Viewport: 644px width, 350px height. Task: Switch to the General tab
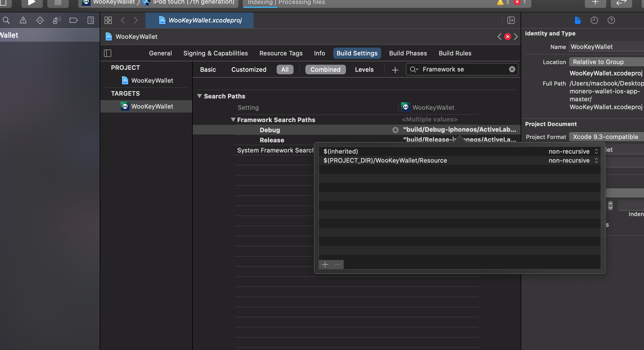pos(160,53)
